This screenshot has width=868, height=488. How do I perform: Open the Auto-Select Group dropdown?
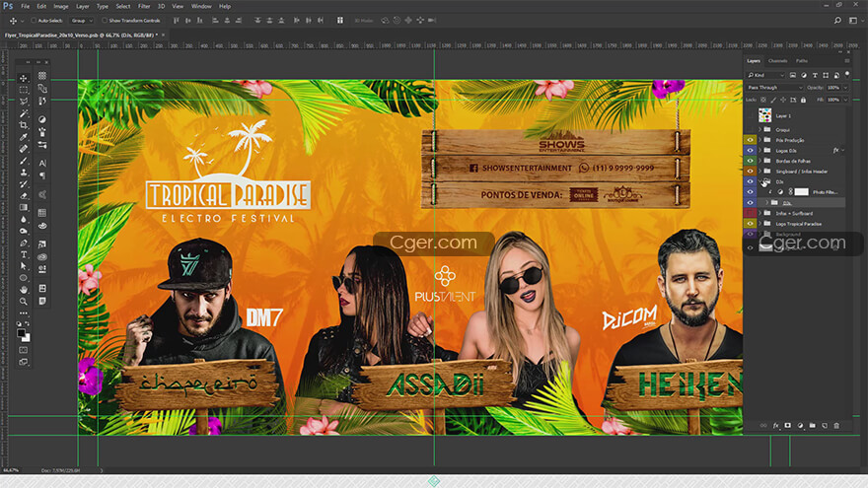click(82, 21)
